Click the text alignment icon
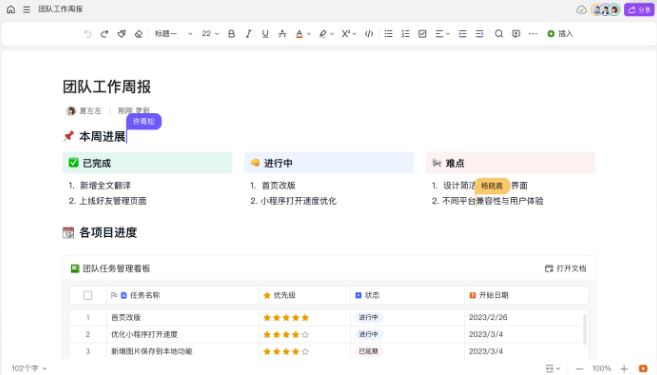 (x=439, y=34)
